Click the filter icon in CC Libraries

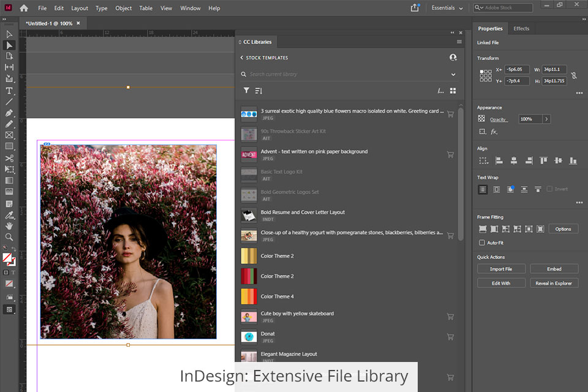[246, 91]
